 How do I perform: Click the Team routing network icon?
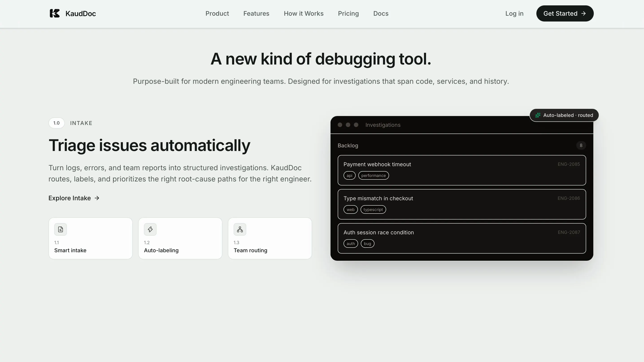240,229
